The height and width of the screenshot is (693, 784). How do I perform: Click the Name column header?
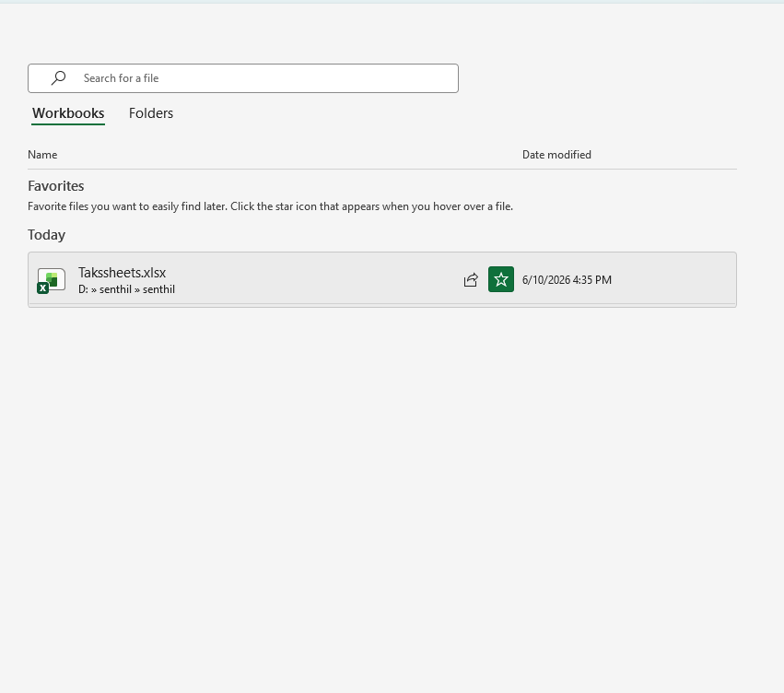[42, 155]
